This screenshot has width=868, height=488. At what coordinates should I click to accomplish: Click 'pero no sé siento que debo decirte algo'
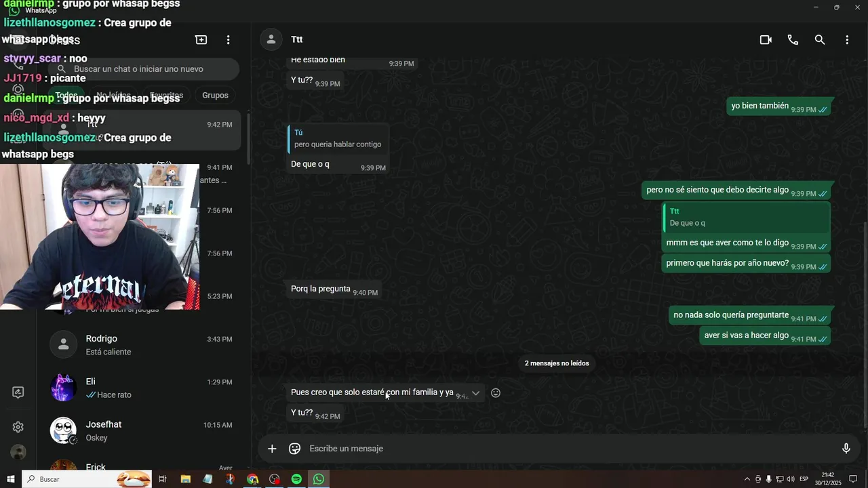point(736,190)
